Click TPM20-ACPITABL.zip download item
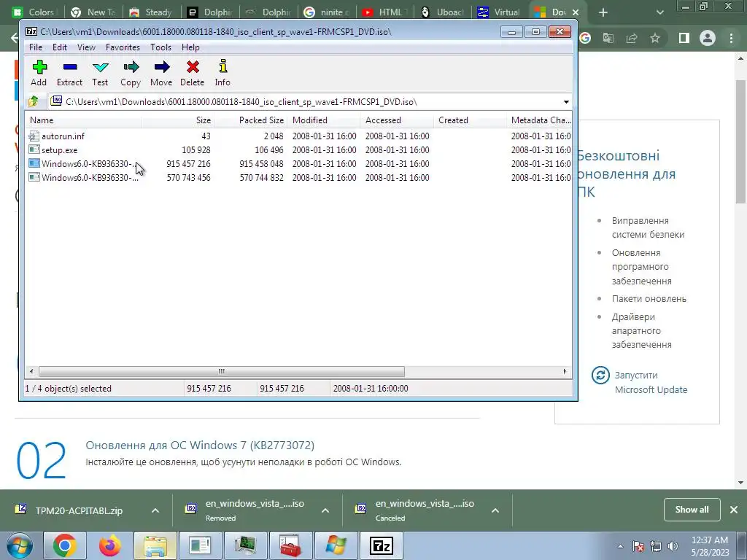This screenshot has height=560, width=747. click(x=79, y=510)
